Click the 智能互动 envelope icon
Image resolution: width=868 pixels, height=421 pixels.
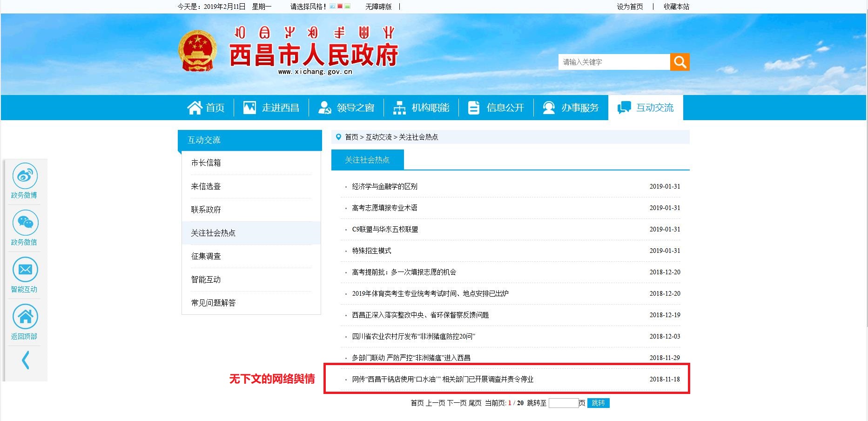pos(25,270)
